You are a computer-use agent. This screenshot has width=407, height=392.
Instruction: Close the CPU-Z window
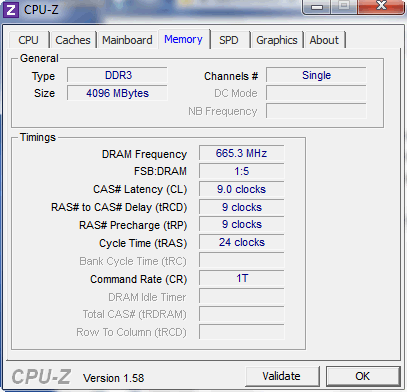[x=381, y=6]
